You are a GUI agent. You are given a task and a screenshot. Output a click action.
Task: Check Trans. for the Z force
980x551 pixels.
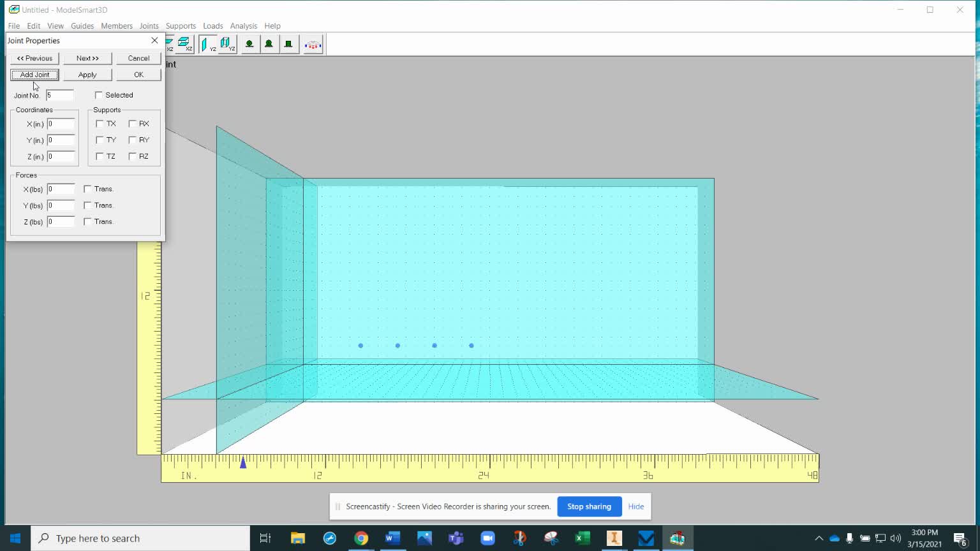[x=88, y=221]
